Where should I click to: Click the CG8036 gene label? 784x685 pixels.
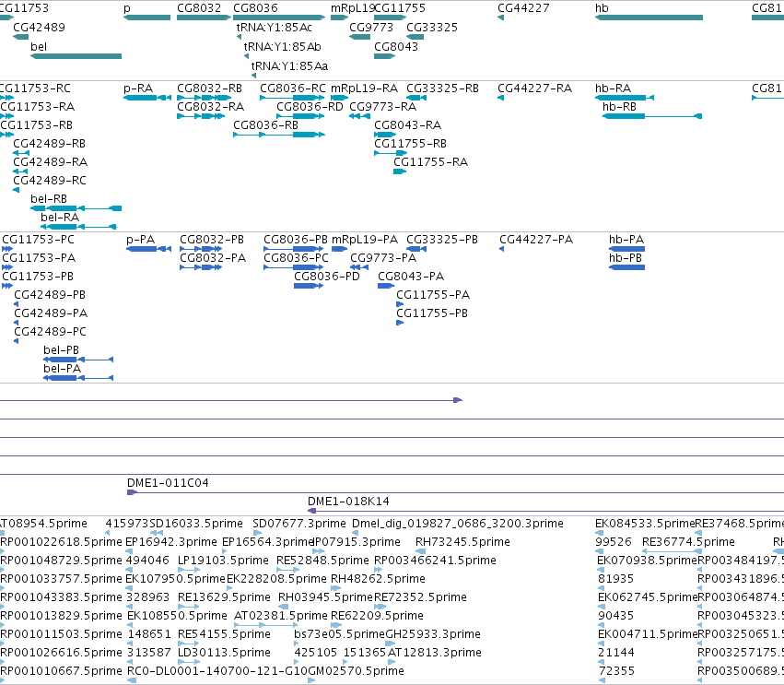[255, 8]
